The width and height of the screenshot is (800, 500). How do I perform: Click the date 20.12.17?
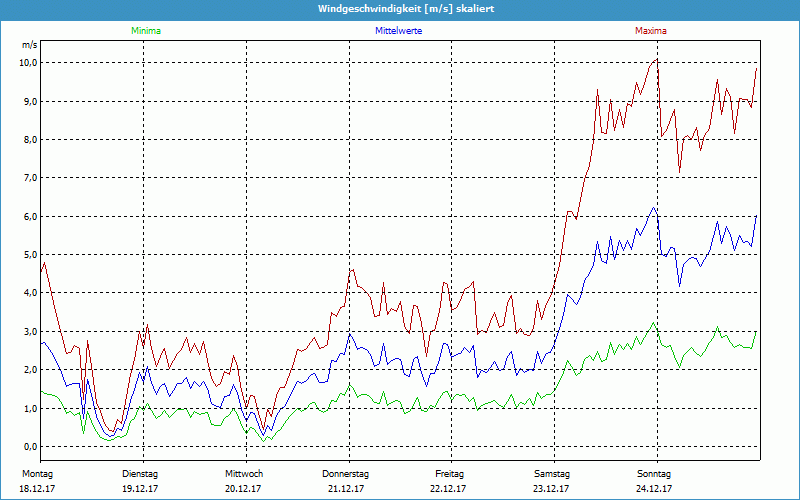pyautogui.click(x=243, y=489)
